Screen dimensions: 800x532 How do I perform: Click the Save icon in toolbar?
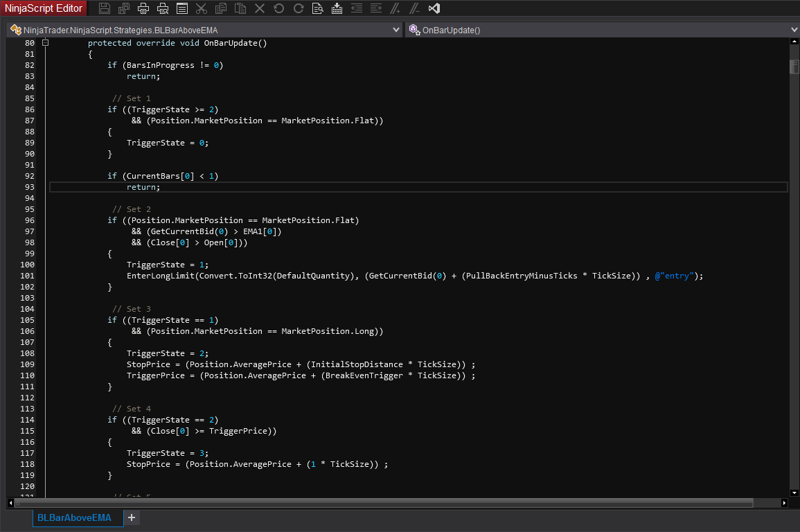[105, 8]
